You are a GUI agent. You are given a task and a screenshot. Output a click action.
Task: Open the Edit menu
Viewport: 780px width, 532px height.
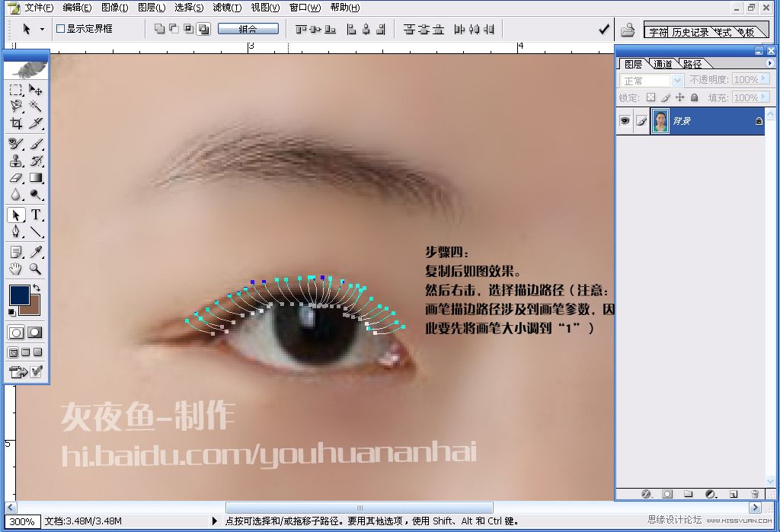(77, 8)
